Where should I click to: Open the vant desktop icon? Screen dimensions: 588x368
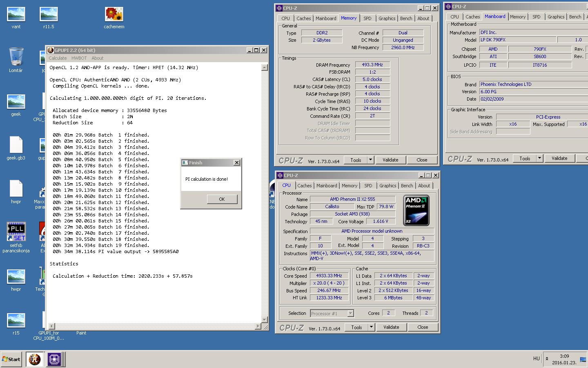click(16, 18)
